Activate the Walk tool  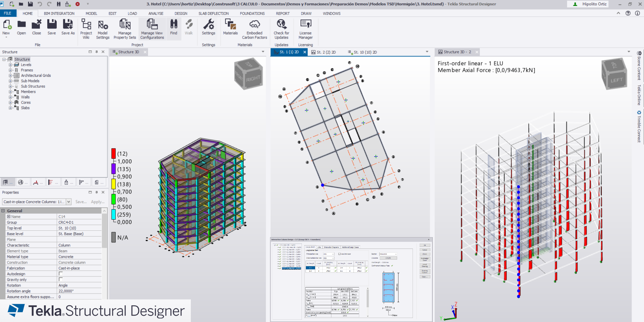coord(189,28)
